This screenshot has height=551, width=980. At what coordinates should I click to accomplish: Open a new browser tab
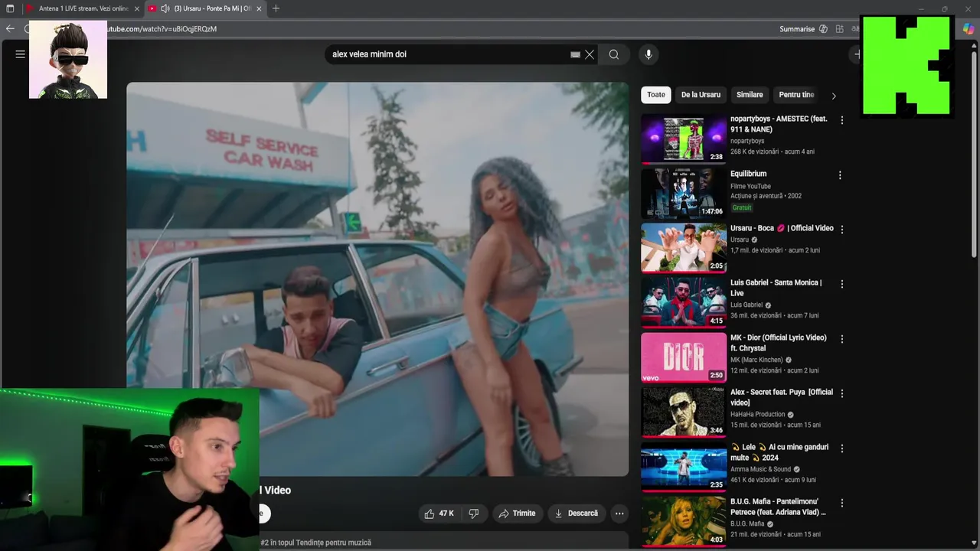click(x=276, y=8)
